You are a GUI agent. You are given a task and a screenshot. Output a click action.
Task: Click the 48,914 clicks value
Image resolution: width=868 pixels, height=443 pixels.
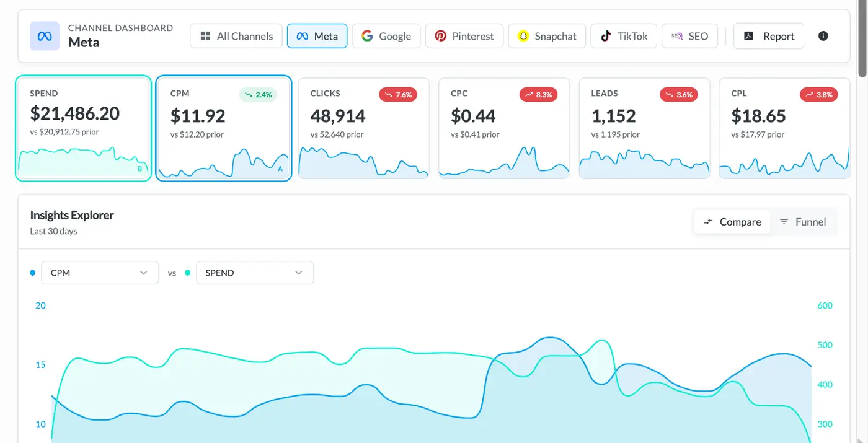[x=338, y=116]
